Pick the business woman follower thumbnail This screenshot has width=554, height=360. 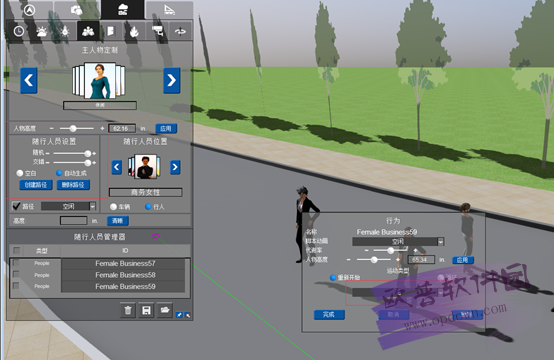point(146,167)
